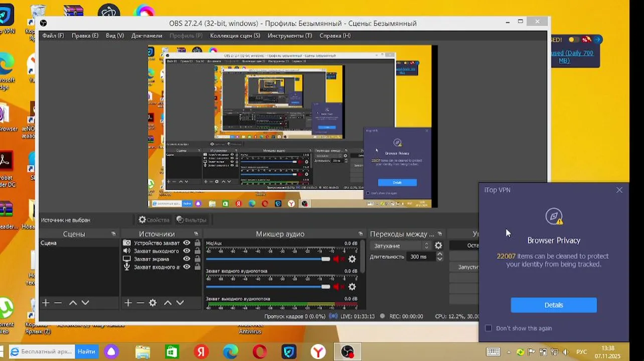
Task: Open Opera browser from taskbar
Action: 260,352
